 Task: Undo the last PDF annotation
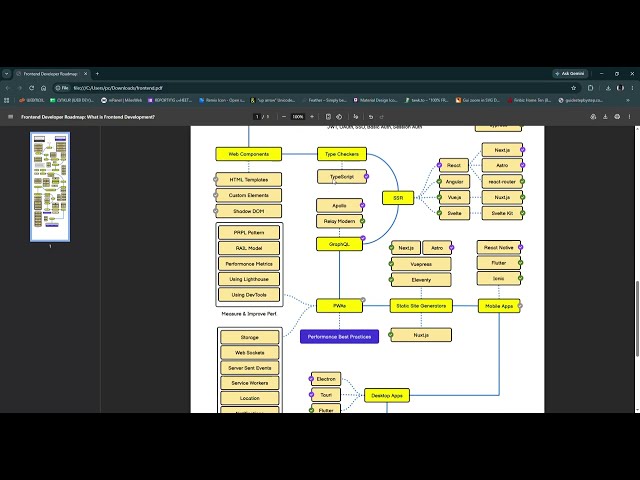(371, 117)
